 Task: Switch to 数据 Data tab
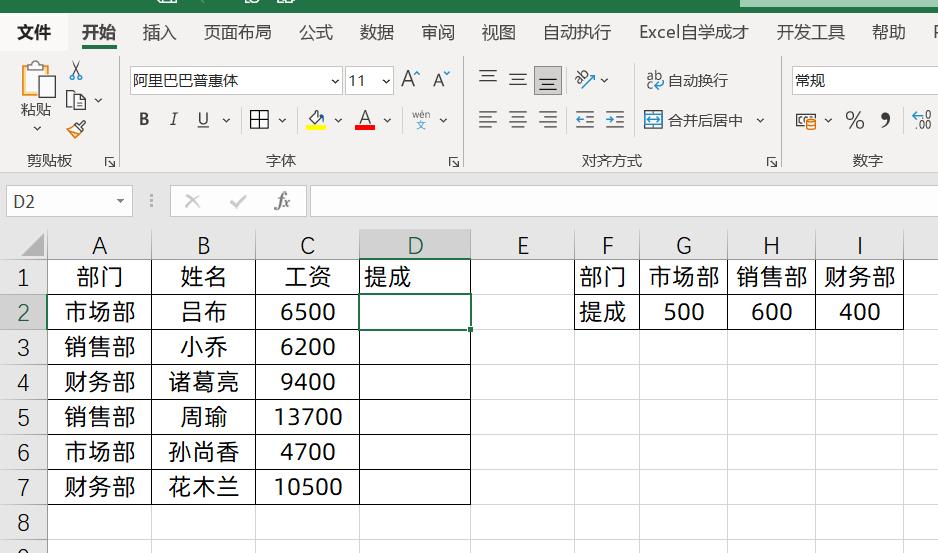pos(377,32)
